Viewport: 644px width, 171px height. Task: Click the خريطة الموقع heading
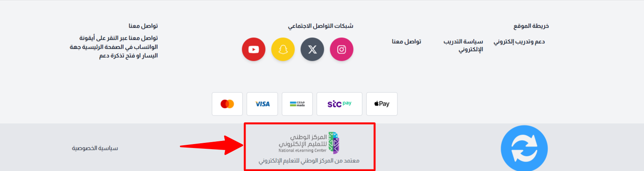(x=531, y=26)
